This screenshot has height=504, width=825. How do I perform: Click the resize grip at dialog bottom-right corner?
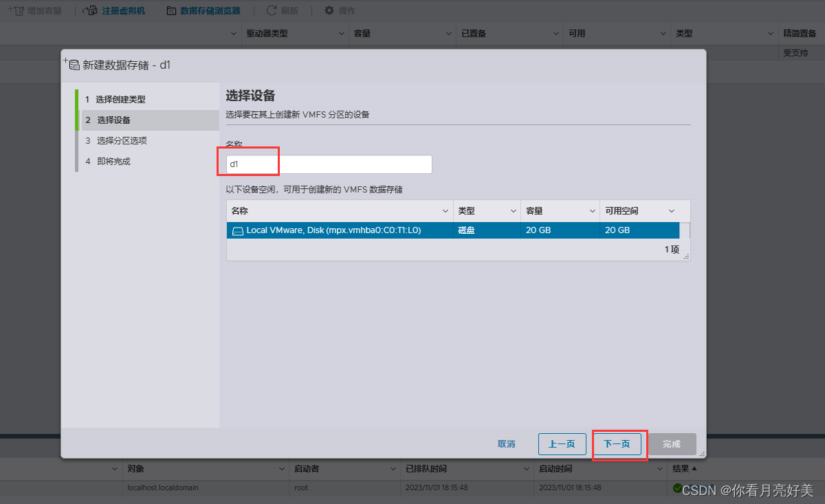click(701, 454)
